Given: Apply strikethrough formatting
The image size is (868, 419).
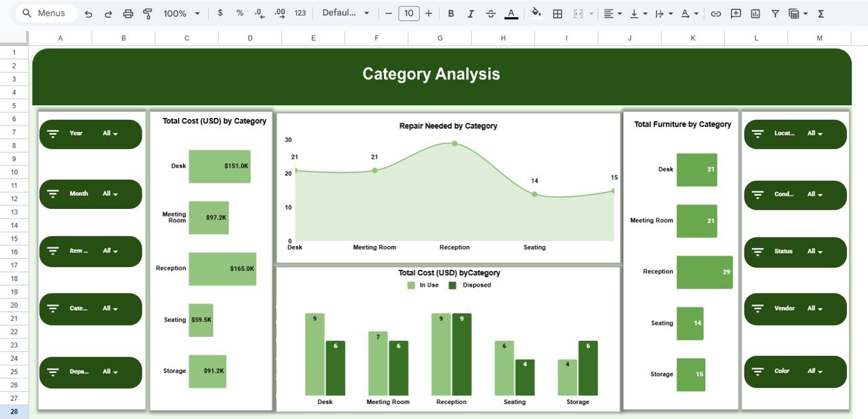Looking at the screenshot, I should click(489, 12).
